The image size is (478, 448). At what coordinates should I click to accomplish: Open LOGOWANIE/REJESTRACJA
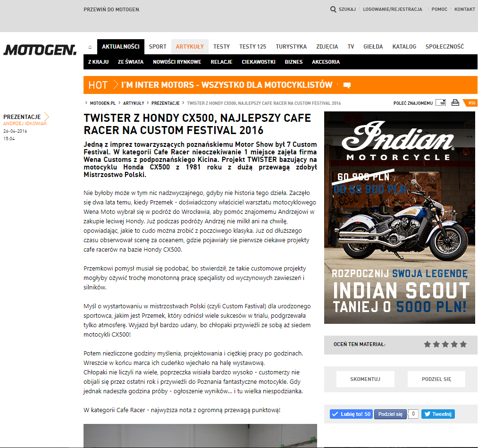pyautogui.click(x=393, y=9)
